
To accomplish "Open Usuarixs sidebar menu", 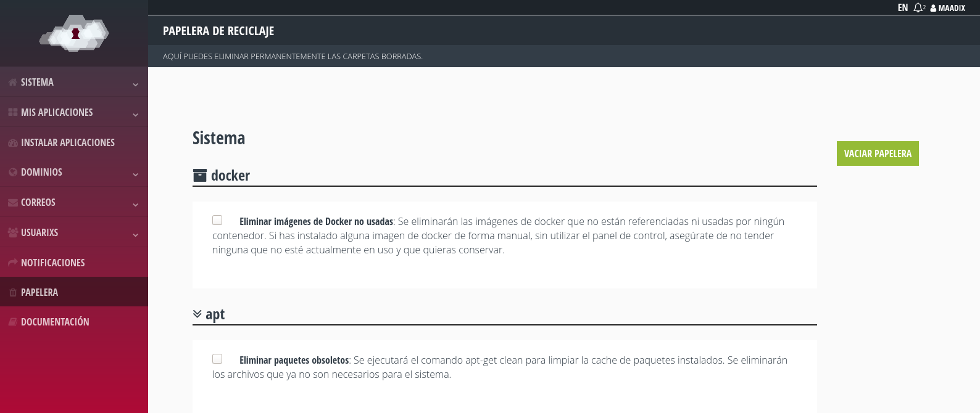I will pyautogui.click(x=74, y=232).
